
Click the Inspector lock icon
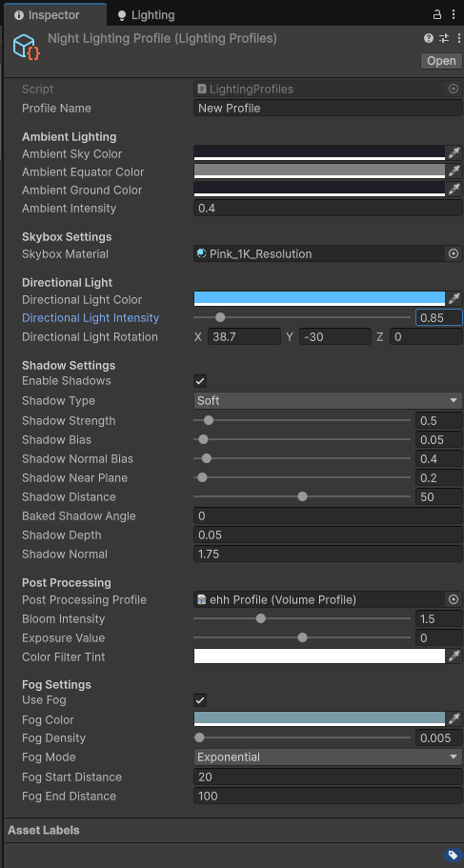point(437,15)
